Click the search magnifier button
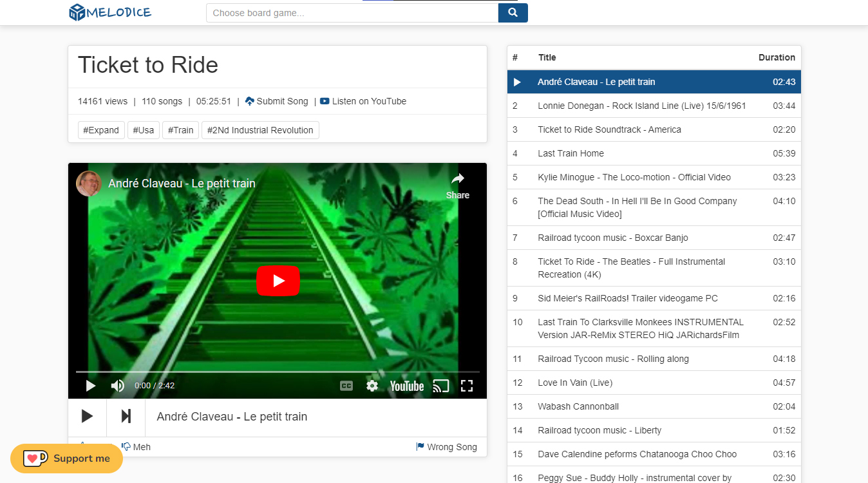This screenshot has width=868, height=483. [x=513, y=13]
